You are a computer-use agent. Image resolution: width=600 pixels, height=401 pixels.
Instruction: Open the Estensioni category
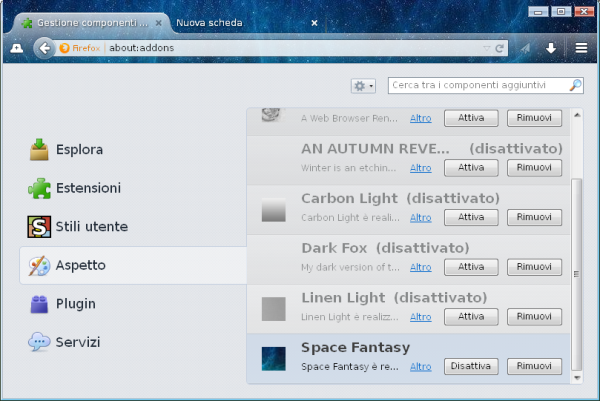point(133,188)
